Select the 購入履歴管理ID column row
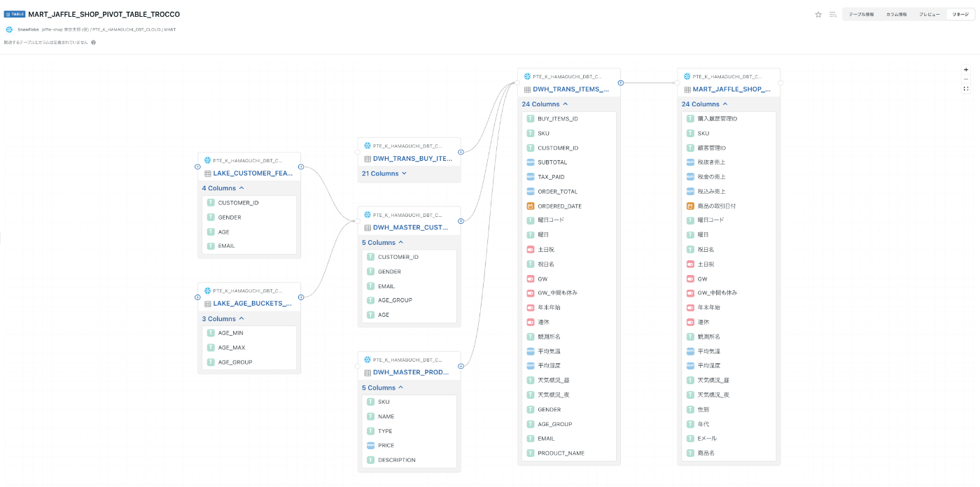The image size is (980, 487). pyautogui.click(x=729, y=119)
